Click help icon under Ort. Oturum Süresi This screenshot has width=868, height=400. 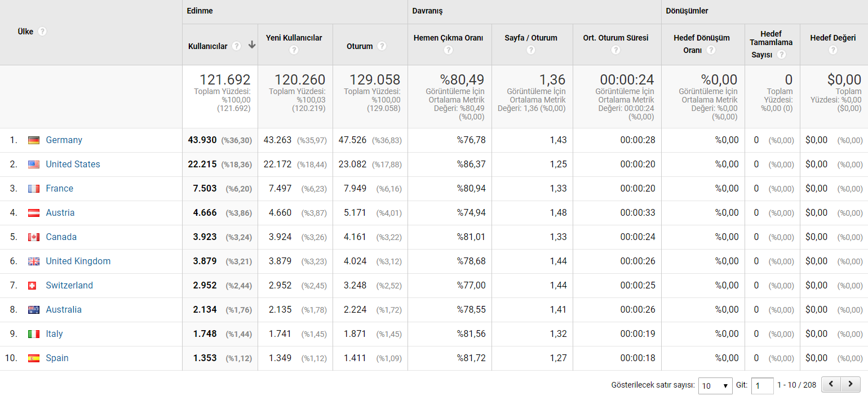[615, 50]
